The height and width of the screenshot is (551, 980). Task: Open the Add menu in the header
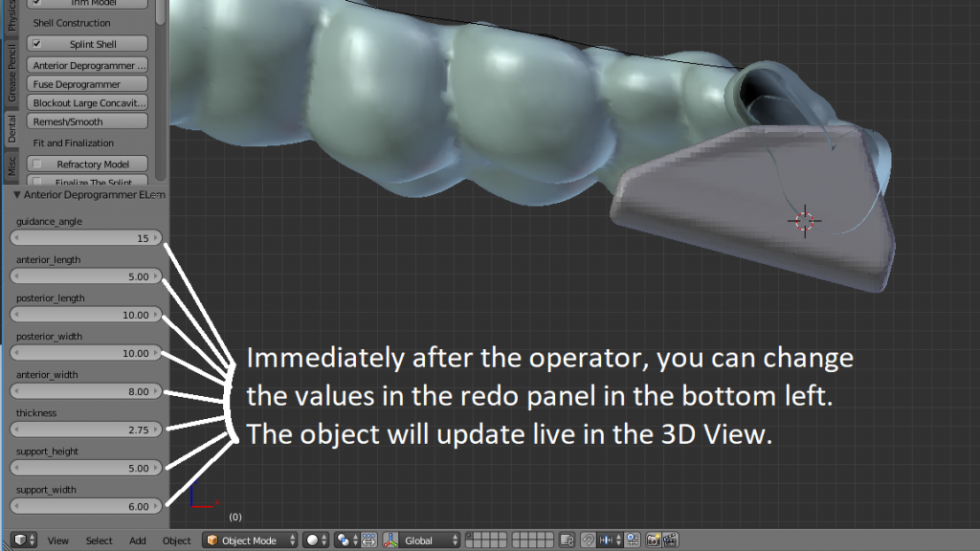pyautogui.click(x=138, y=541)
